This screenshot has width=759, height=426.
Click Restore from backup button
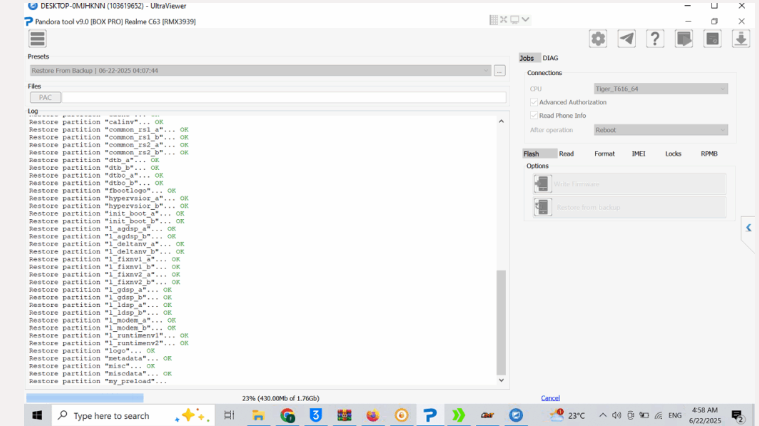tap(630, 207)
